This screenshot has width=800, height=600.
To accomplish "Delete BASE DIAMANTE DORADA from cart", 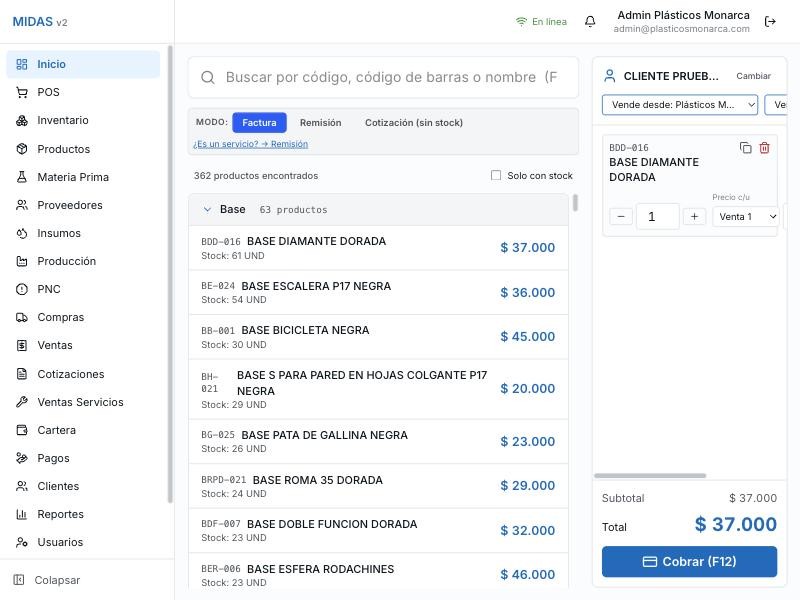I will coord(764,148).
